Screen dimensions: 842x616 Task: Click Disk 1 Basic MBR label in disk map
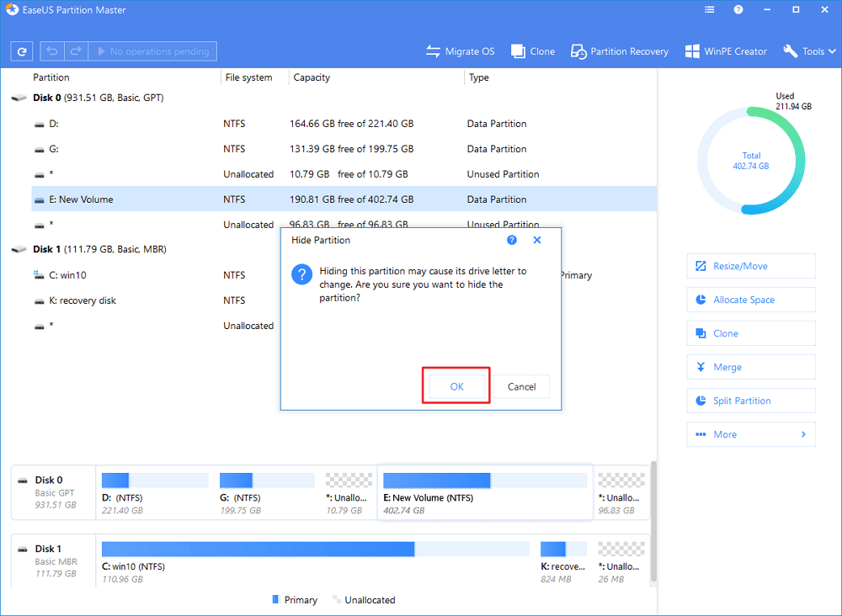(x=54, y=561)
